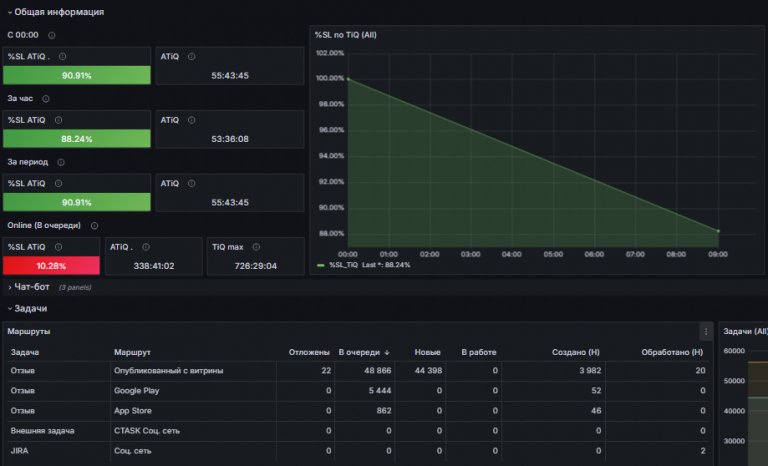Expand the "Чат-бот" row

[28, 287]
